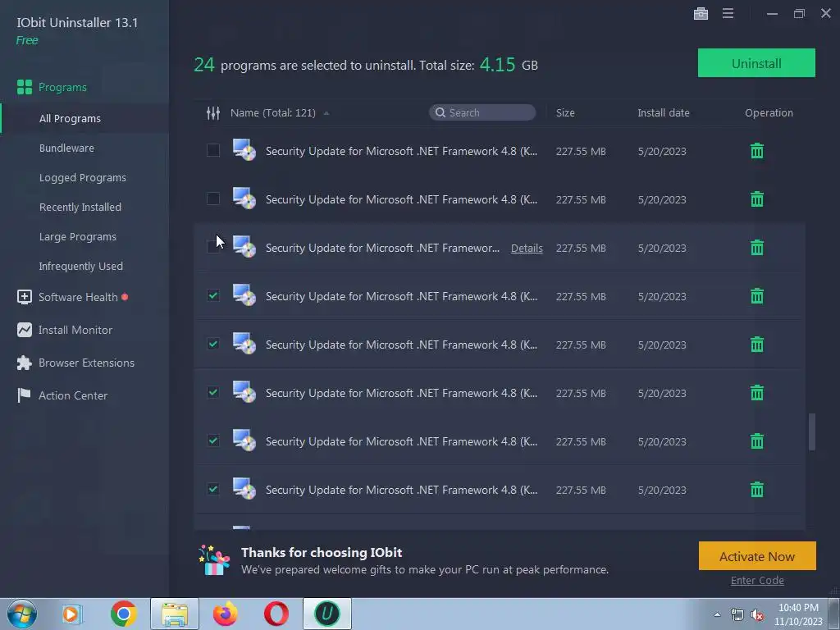The image size is (840, 630).
Task: Click the green Uninstall button
Action: [756, 63]
